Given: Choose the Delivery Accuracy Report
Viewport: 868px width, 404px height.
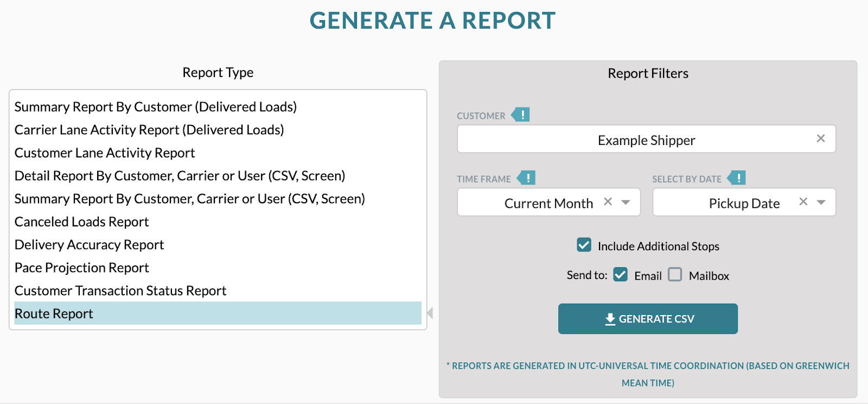Looking at the screenshot, I should pyautogui.click(x=88, y=244).
